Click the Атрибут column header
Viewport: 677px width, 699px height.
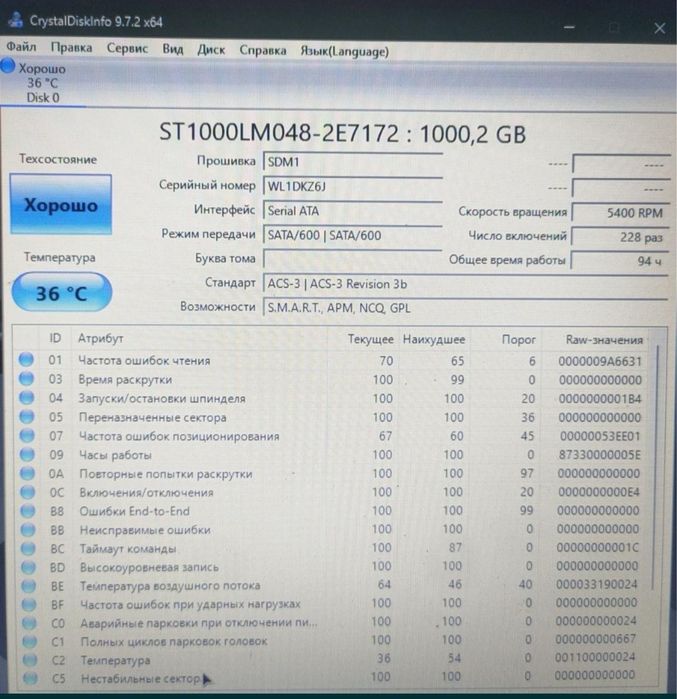tap(101, 338)
